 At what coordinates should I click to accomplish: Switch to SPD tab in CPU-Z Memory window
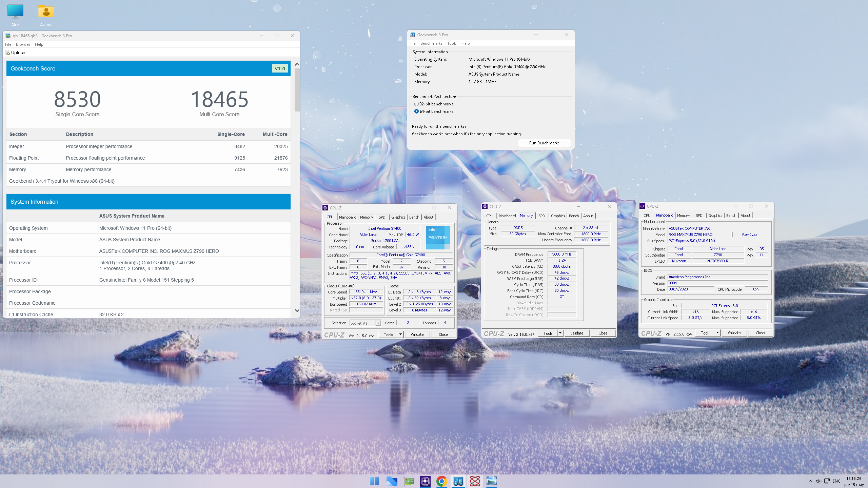(541, 216)
